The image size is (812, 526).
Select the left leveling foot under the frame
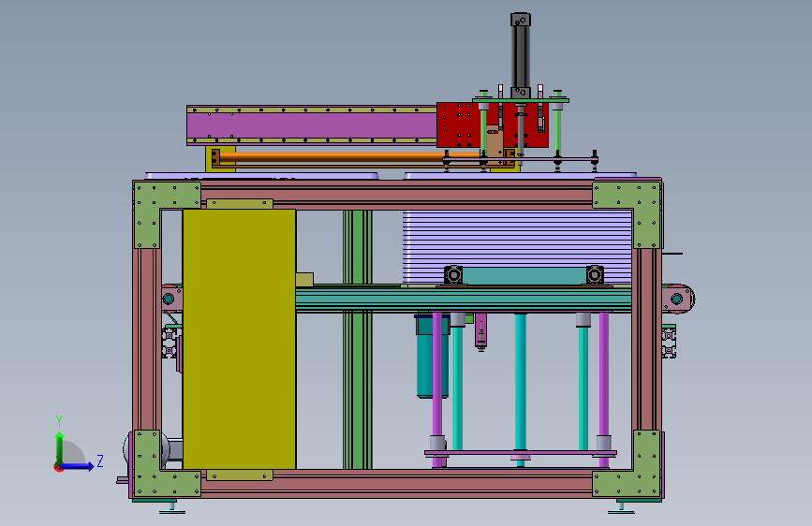[x=172, y=507]
